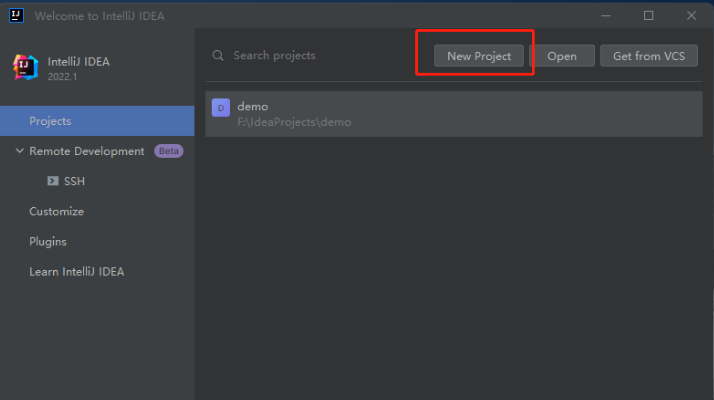Minimize the Welcome window
This screenshot has height=400, width=714.
606,16
